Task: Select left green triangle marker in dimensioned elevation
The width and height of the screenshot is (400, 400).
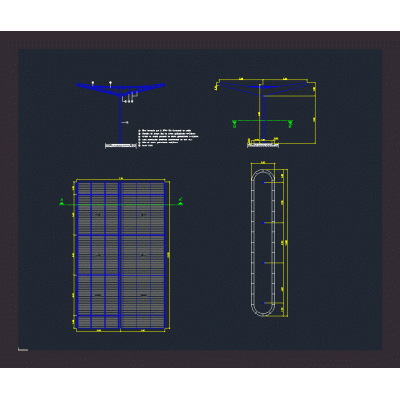Action: (x=234, y=124)
